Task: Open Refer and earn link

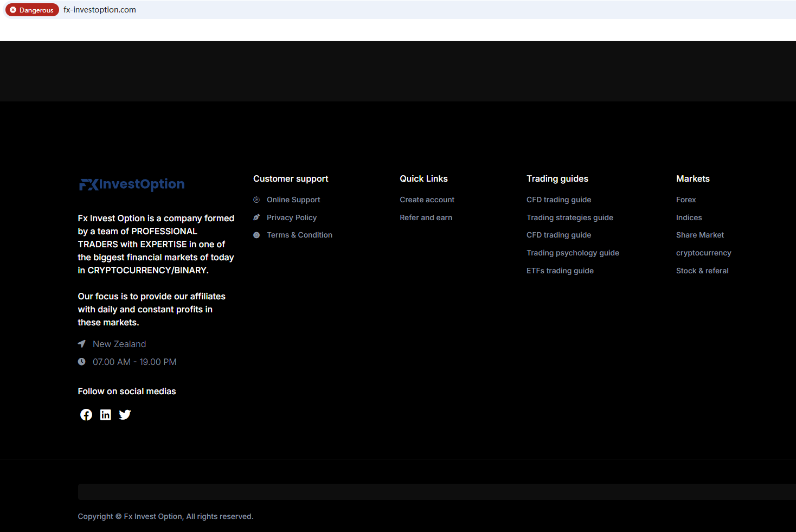Action: (x=426, y=217)
